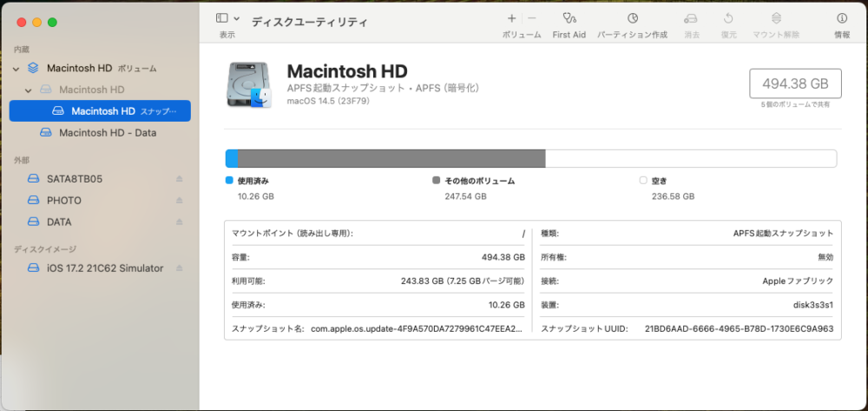Viewport: 868px width, 411px height.
Task: Click the remove volume minus icon
Action: [x=532, y=18]
